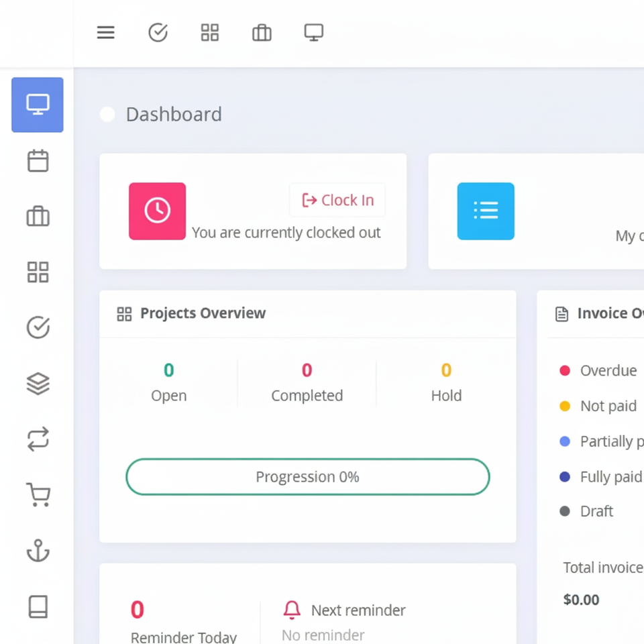The image size is (644, 644).
Task: Open the book icon in sidebar
Action: [38, 606]
